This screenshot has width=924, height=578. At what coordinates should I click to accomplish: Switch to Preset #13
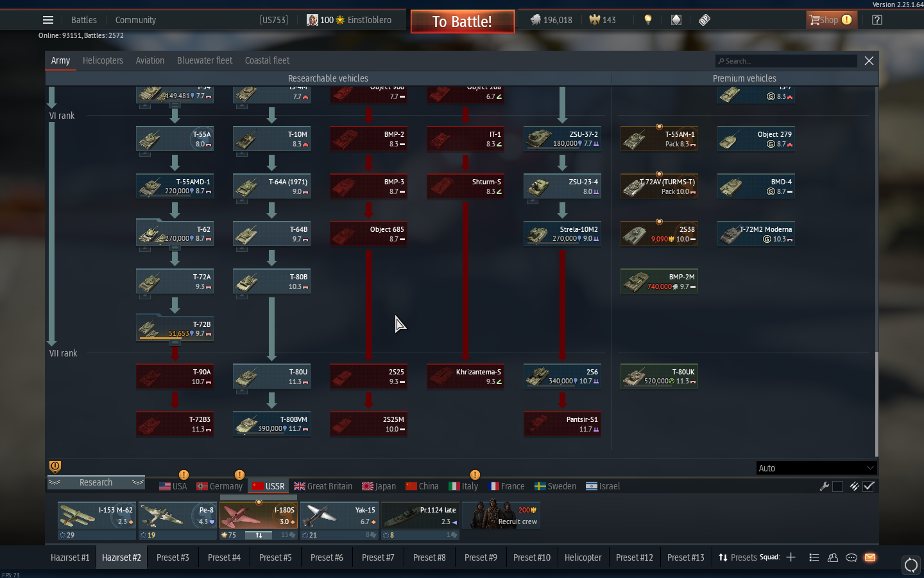tap(686, 557)
